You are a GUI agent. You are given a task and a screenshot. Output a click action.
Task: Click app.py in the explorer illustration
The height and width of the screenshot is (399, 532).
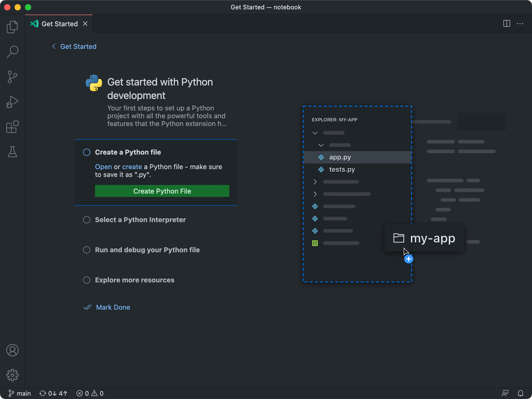tap(357, 157)
